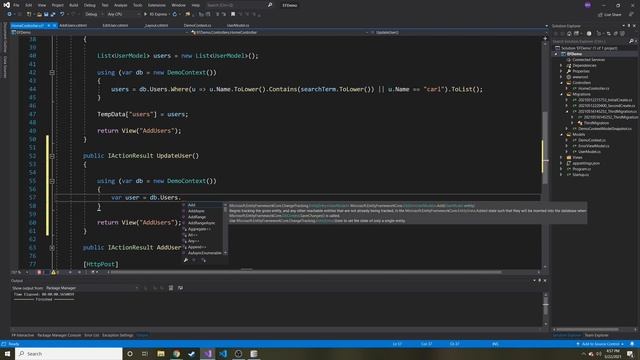Click the editor vertical scrollbar

(x=545, y=153)
